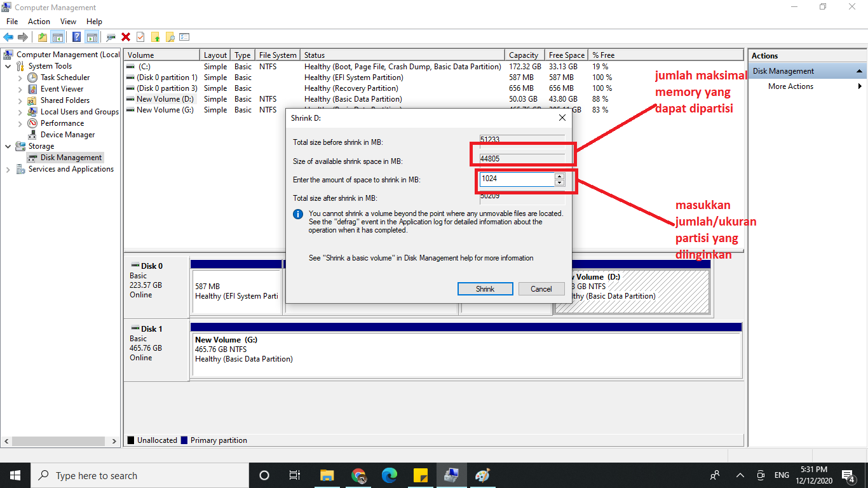868x488 pixels.
Task: Open the View menu
Action: pos(68,21)
